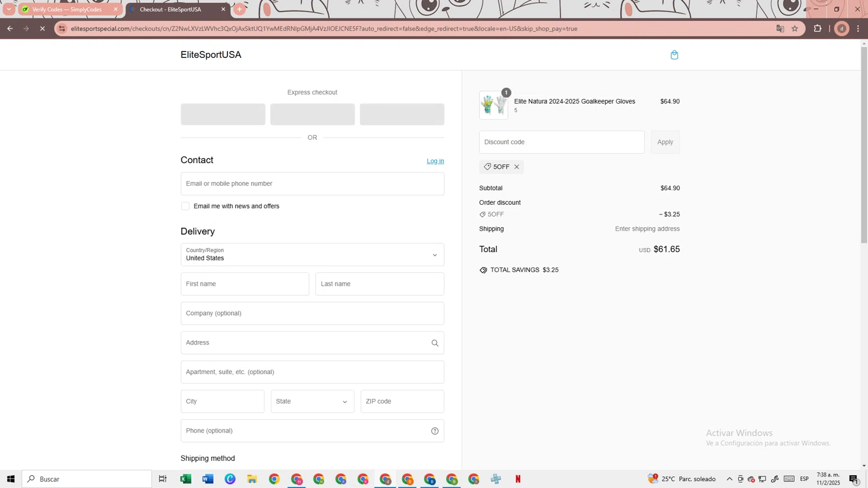Open the taskbar clock and calendar
The image size is (868, 488).
[828, 479]
